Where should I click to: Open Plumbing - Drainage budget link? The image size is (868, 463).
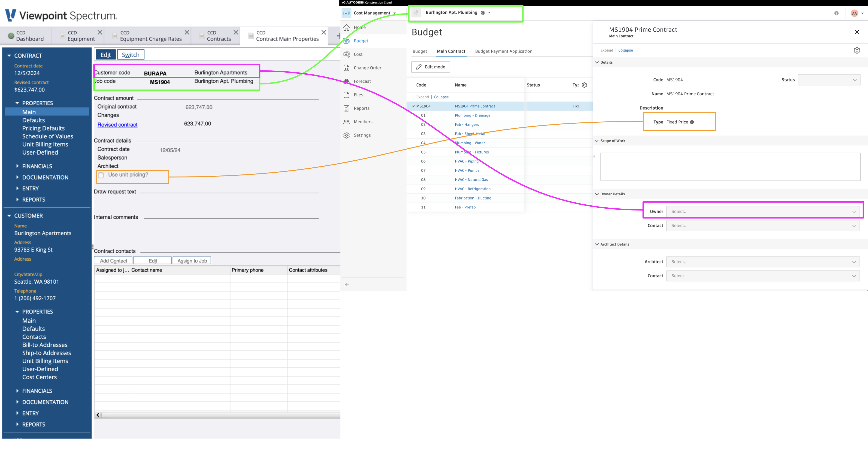tap(472, 115)
